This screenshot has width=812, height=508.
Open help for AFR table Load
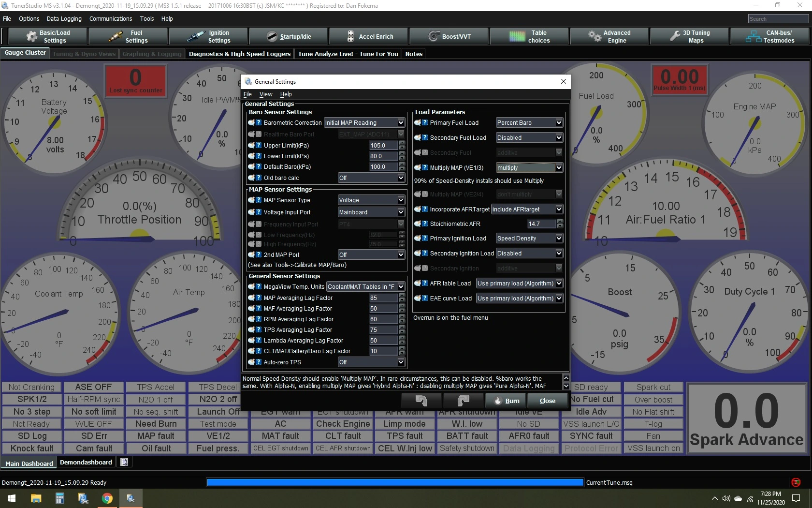click(x=425, y=283)
